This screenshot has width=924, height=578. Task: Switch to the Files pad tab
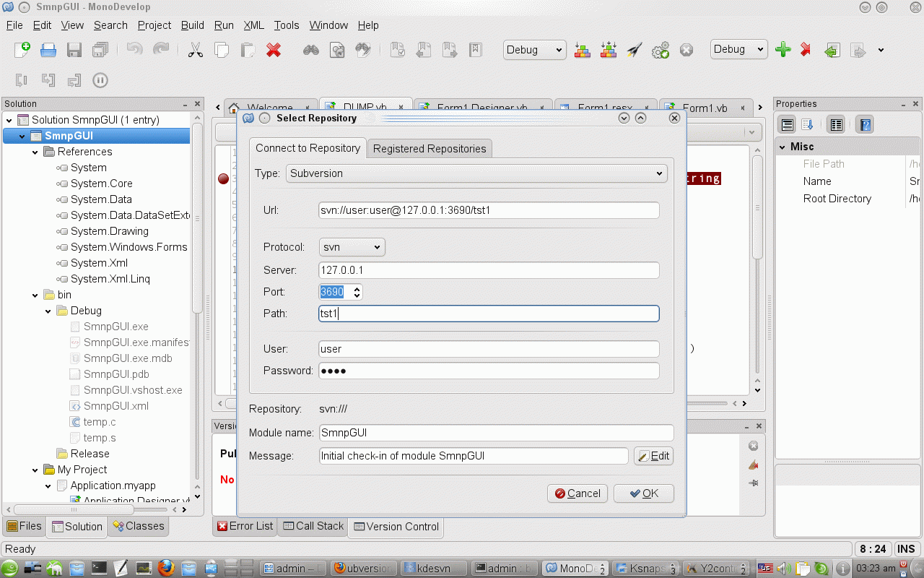[25, 526]
